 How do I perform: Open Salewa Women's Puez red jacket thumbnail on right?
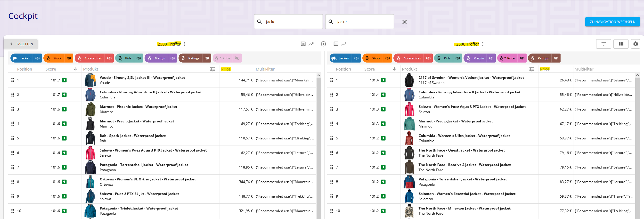(x=409, y=109)
